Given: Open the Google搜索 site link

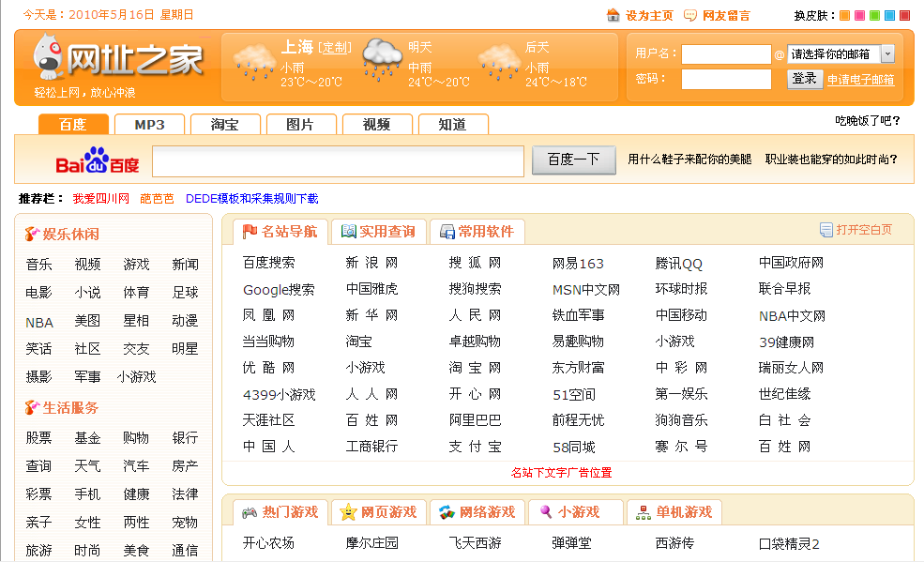Looking at the screenshot, I should pos(279,289).
